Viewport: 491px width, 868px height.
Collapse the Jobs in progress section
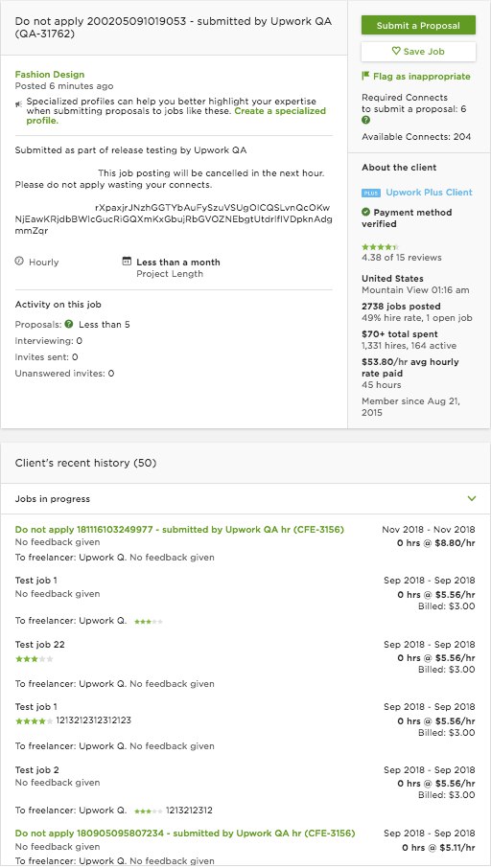472,499
